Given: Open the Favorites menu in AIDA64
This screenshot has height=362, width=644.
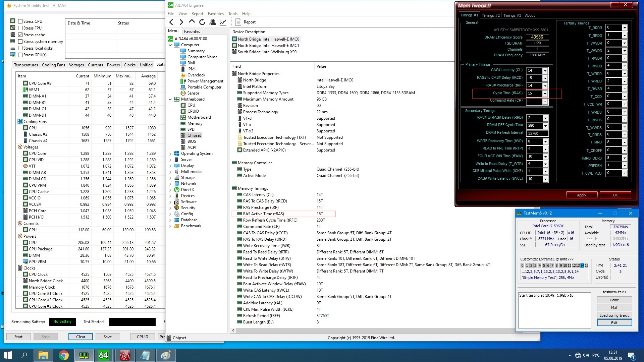Looking at the screenshot, I should 215,14.
